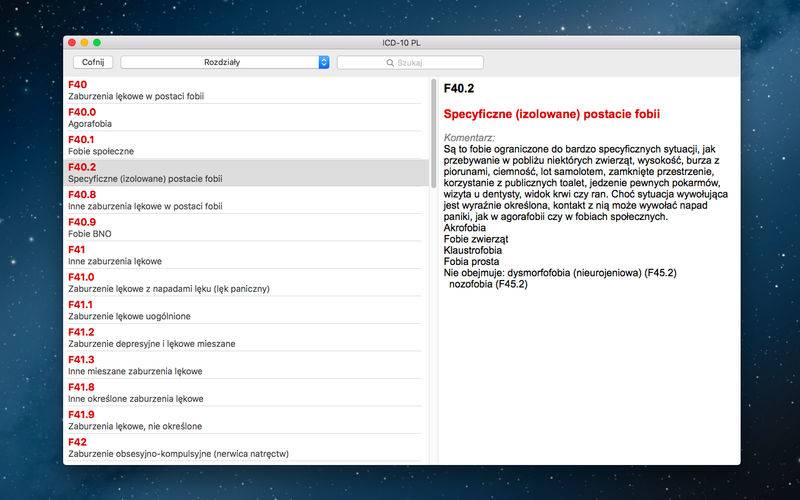This screenshot has width=800, height=500.
Task: Select the F40 Zaburzenia lękowe w postaci fobii row
Action: point(244,90)
